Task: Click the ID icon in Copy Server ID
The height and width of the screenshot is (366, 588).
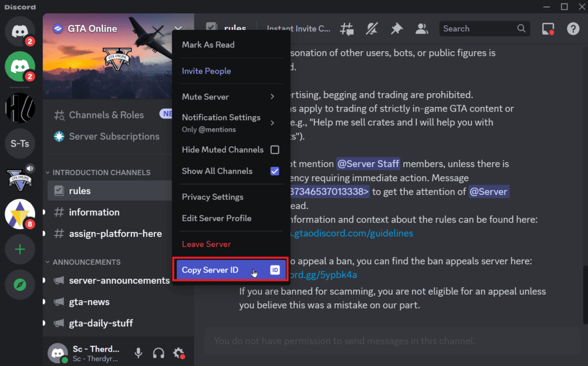Action: [275, 270]
